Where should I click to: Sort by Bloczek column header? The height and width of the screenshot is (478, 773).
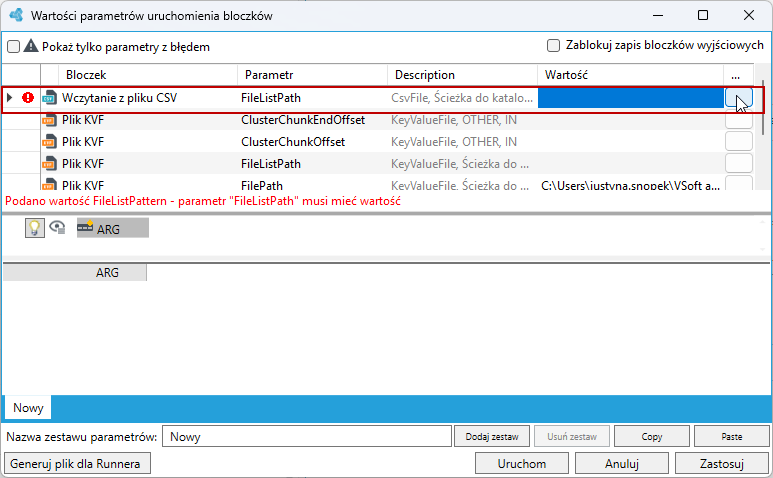[x=148, y=75]
